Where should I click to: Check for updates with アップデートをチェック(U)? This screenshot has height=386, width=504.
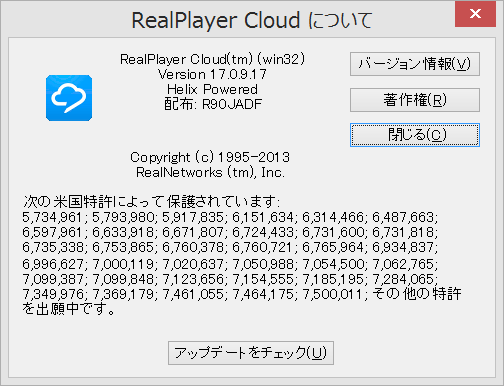pyautogui.click(x=251, y=353)
